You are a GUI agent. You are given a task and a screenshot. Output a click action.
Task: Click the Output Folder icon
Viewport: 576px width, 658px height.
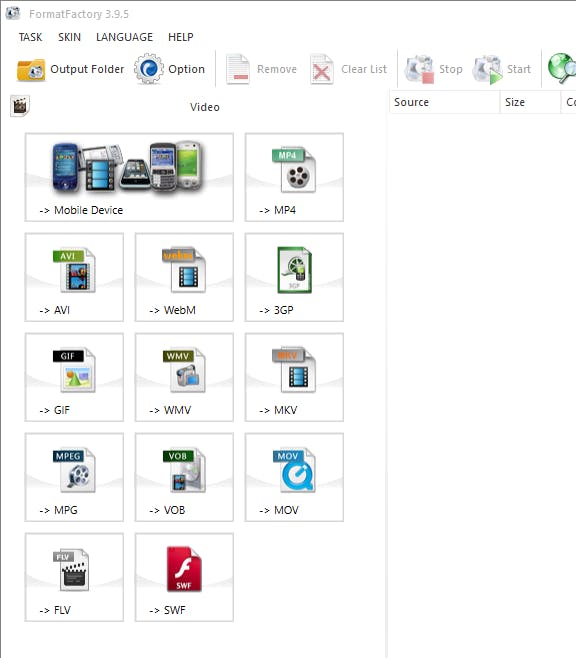coord(31,70)
